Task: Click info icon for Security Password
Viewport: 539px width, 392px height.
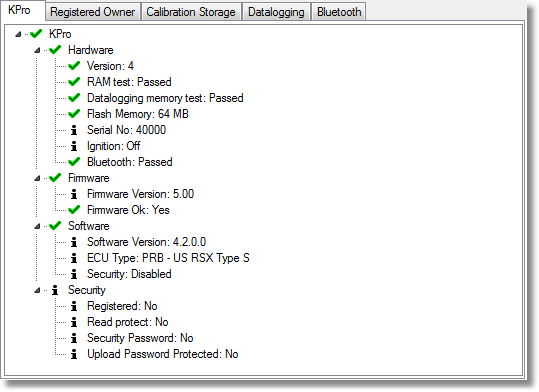Action: tap(74, 338)
